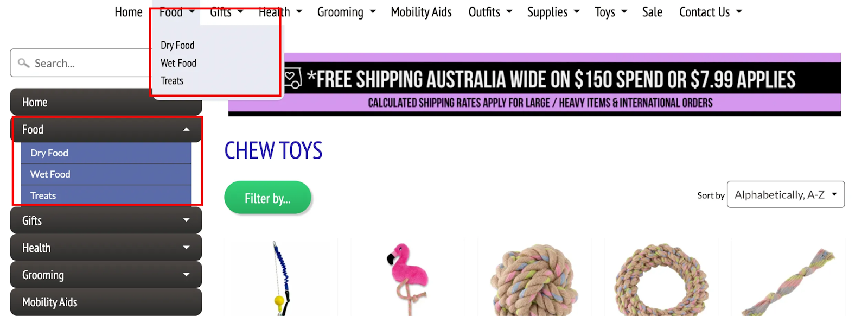Click the search magnifier icon

click(23, 63)
